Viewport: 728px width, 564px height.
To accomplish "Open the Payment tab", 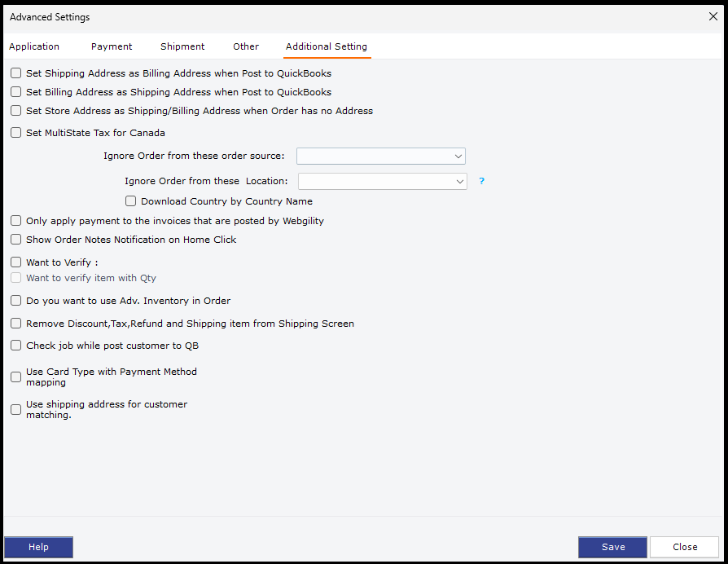I will (x=112, y=46).
